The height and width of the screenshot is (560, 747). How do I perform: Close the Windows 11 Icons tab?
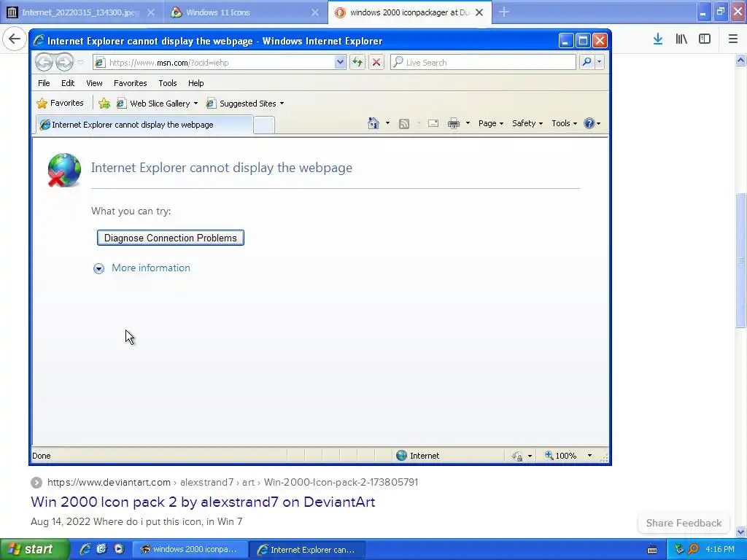[x=315, y=12]
